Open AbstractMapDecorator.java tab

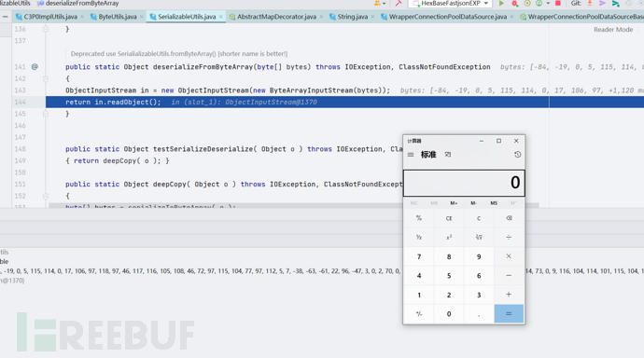[276, 17]
